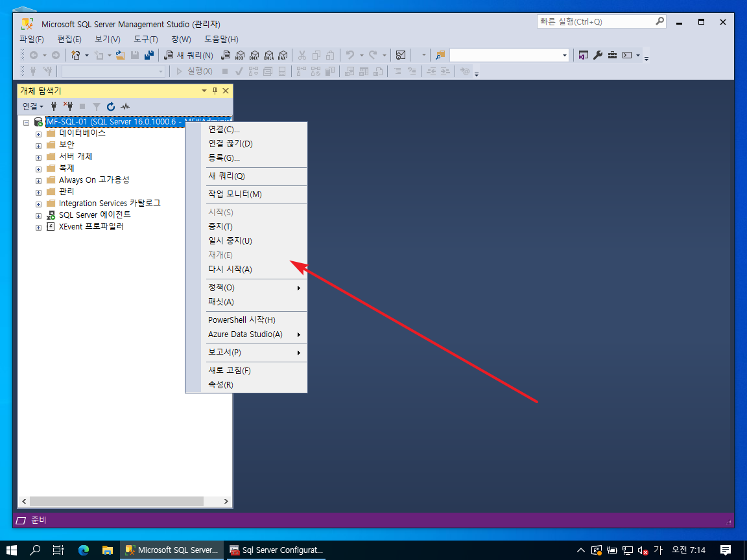Click the New Project toolbar icon
The image size is (747, 560).
tap(75, 55)
